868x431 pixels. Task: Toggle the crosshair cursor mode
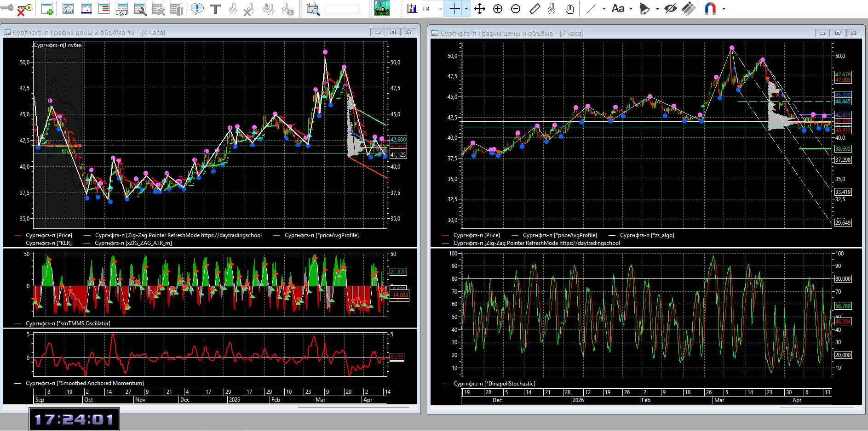[x=454, y=9]
